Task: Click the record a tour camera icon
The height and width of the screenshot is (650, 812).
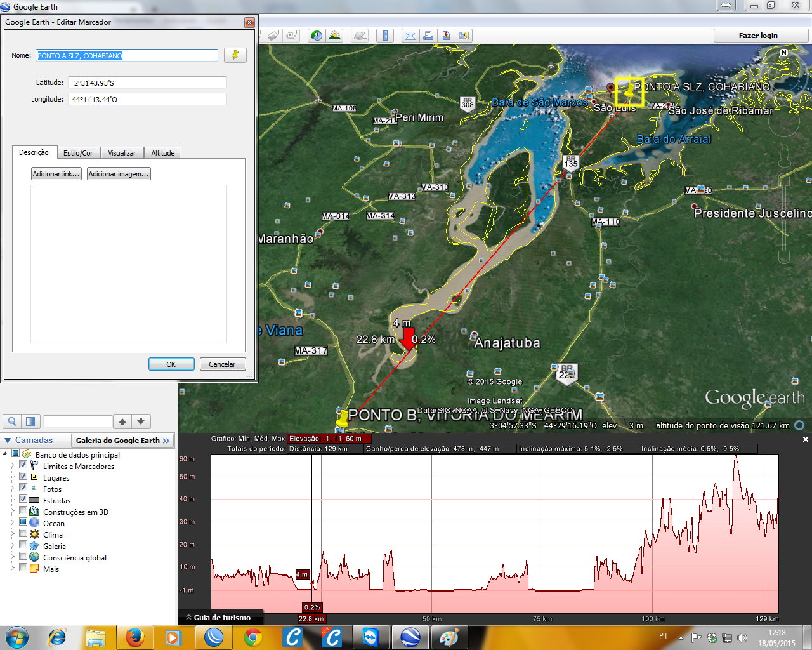Action: [292, 36]
